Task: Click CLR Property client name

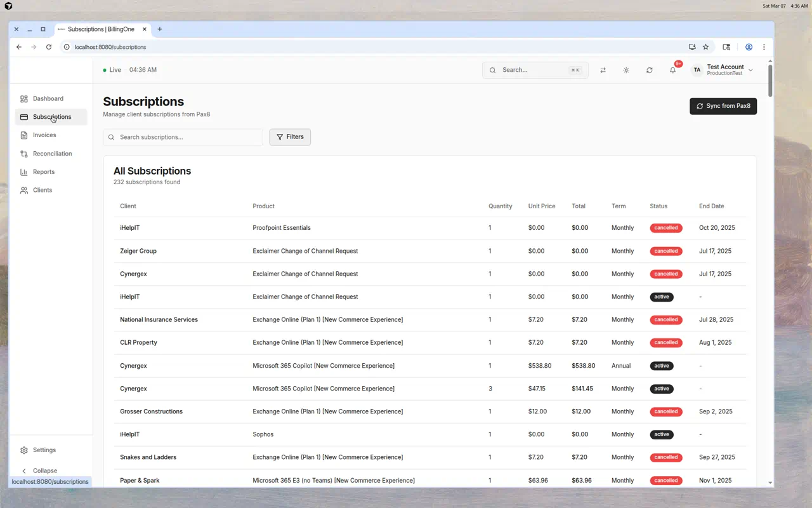Action: (138, 342)
